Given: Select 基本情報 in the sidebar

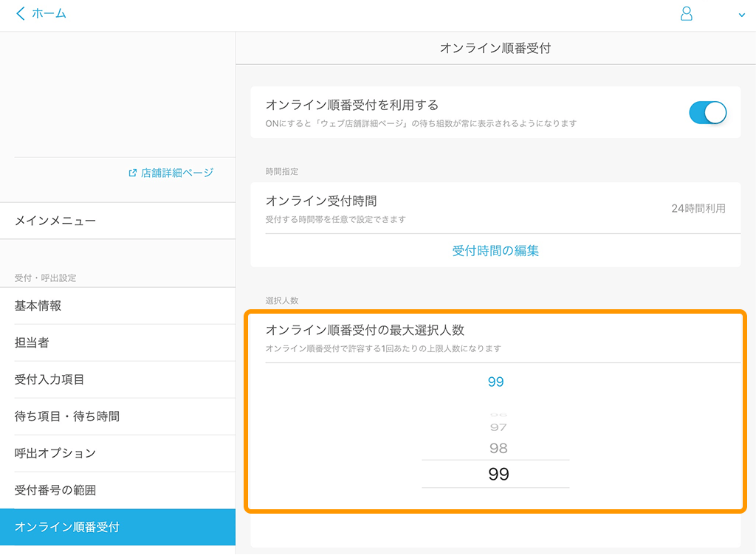Looking at the screenshot, I should (117, 306).
